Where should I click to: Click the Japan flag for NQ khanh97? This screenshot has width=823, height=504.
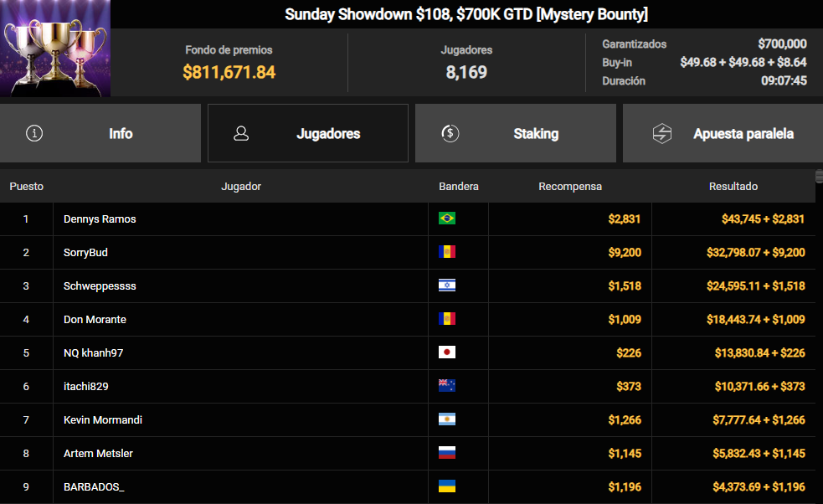coord(447,352)
